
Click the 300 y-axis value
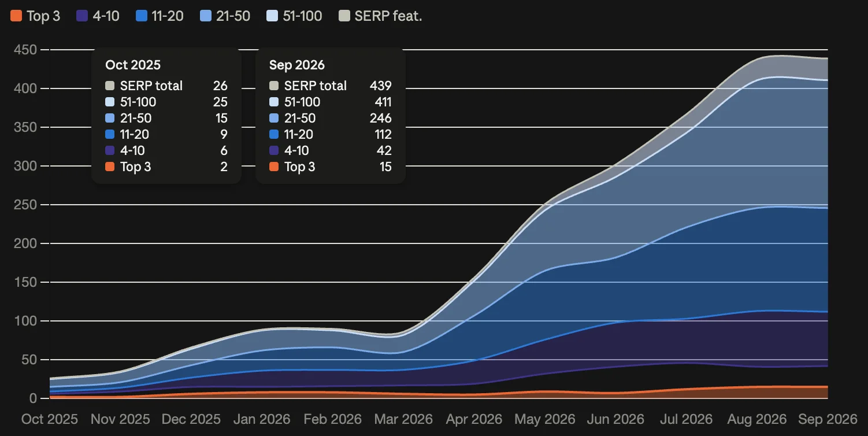pyautogui.click(x=25, y=166)
